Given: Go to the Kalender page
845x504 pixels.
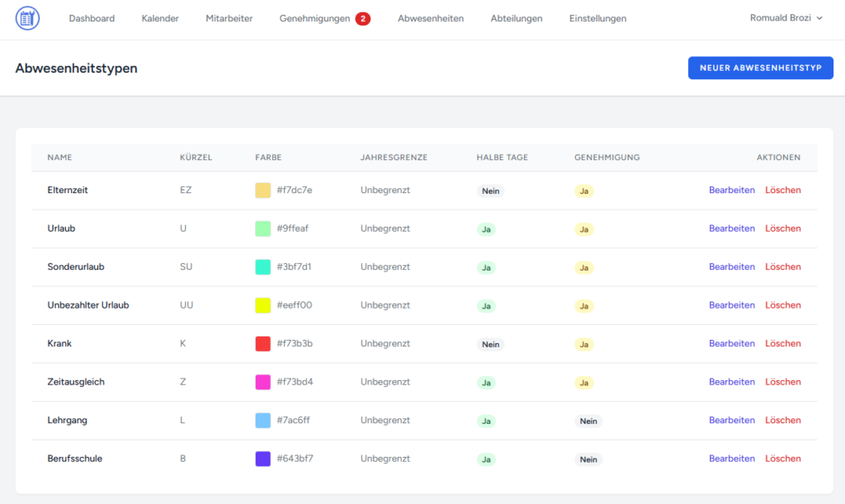Looking at the screenshot, I should click(160, 18).
